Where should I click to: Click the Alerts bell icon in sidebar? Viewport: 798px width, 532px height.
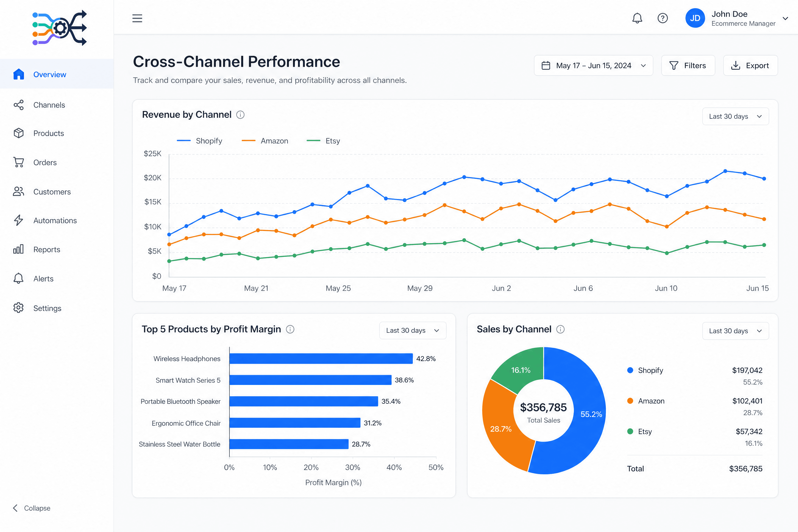[19, 278]
